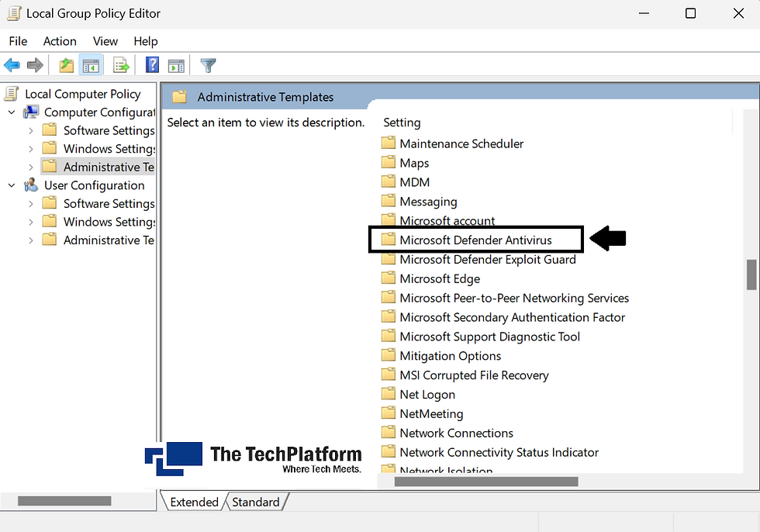Viewport: 760px width, 532px height.
Task: Click the Microsoft Defender Antivirus folder icon
Action: [x=389, y=239]
